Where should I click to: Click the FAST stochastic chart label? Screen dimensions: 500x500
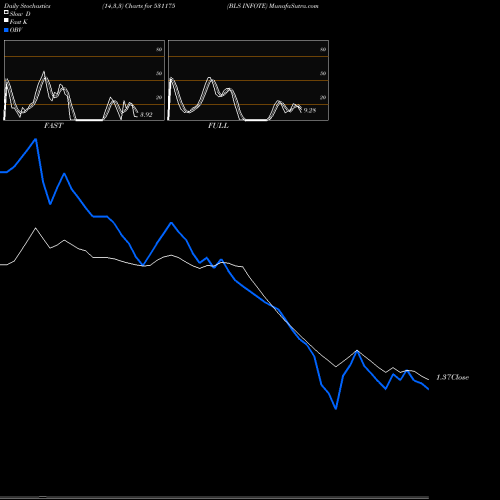tap(53, 126)
